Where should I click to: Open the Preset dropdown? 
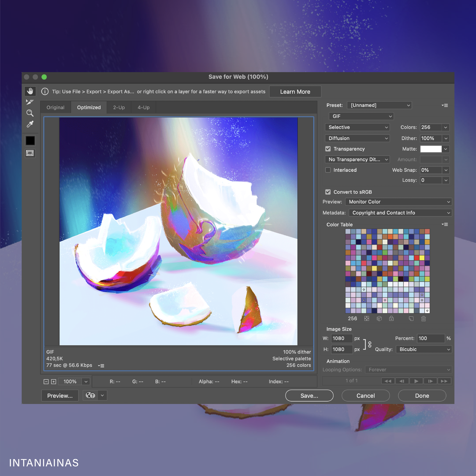(379, 105)
